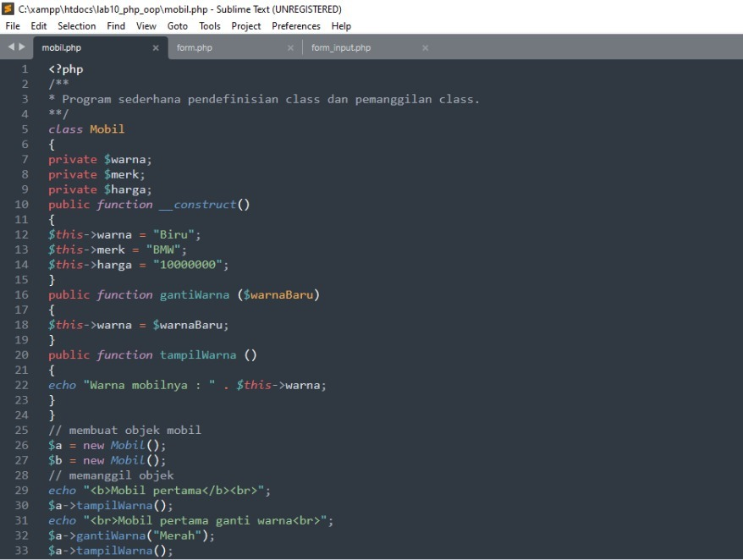Click line number 33 in gutter

pyautogui.click(x=21, y=551)
